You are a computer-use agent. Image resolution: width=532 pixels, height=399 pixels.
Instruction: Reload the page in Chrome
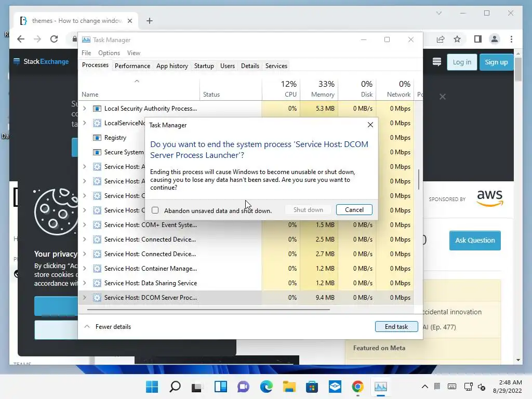[x=54, y=39]
